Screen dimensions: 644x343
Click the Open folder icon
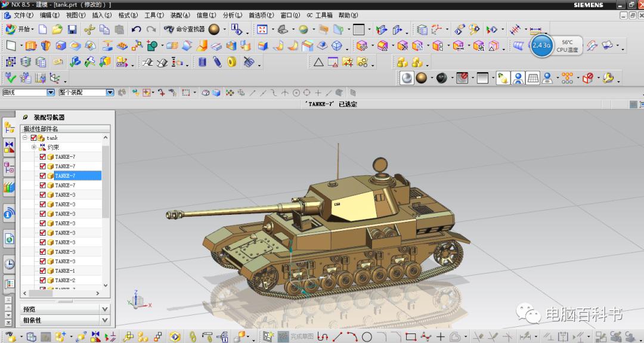[x=57, y=29]
